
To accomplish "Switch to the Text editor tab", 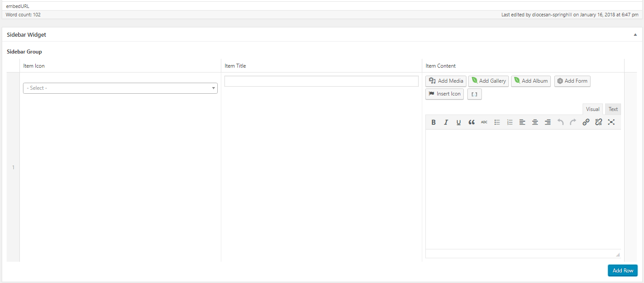I will (613, 109).
